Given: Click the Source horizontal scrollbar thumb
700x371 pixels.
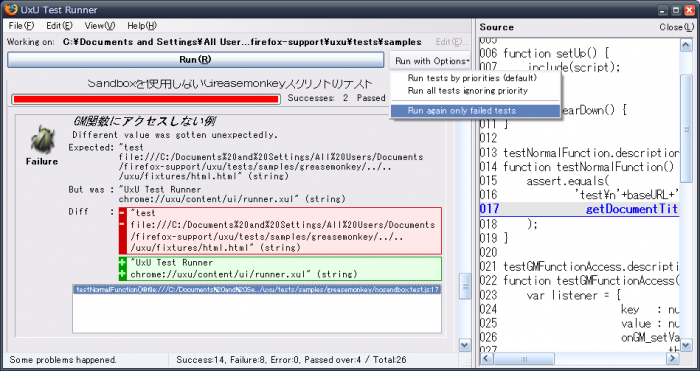Looking at the screenshot, I should 524,358.
